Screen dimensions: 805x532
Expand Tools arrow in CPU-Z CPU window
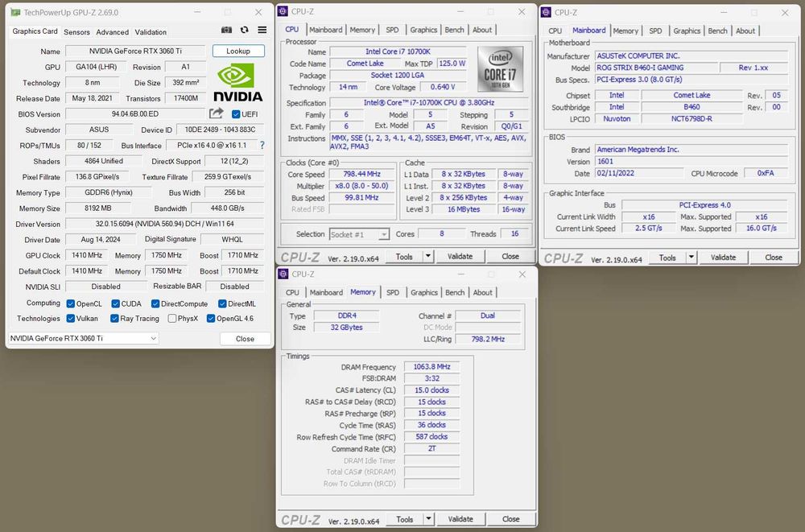[428, 256]
